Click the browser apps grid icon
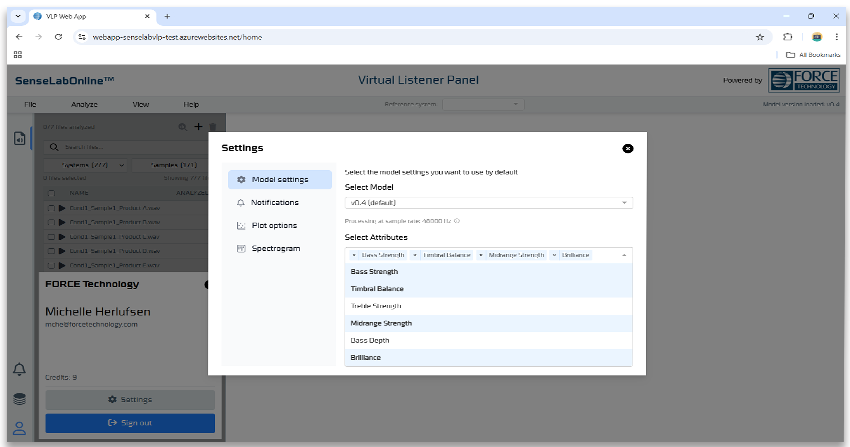The height and width of the screenshot is (447, 850). 18,55
